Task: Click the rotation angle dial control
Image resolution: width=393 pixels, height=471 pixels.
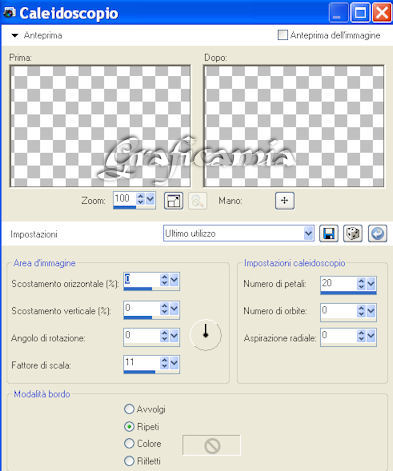Action: click(x=205, y=335)
